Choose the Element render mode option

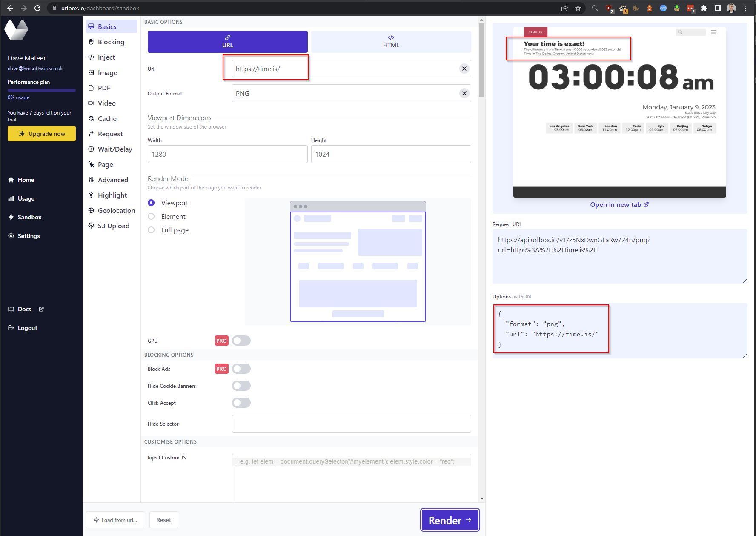[x=151, y=216]
